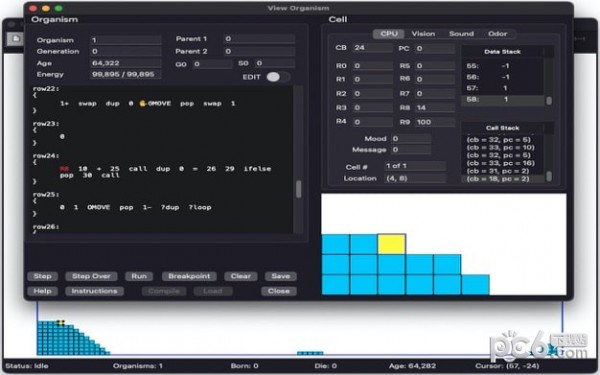Select Data Stack row 55
Screen dimensions: 600x375
click(503, 66)
